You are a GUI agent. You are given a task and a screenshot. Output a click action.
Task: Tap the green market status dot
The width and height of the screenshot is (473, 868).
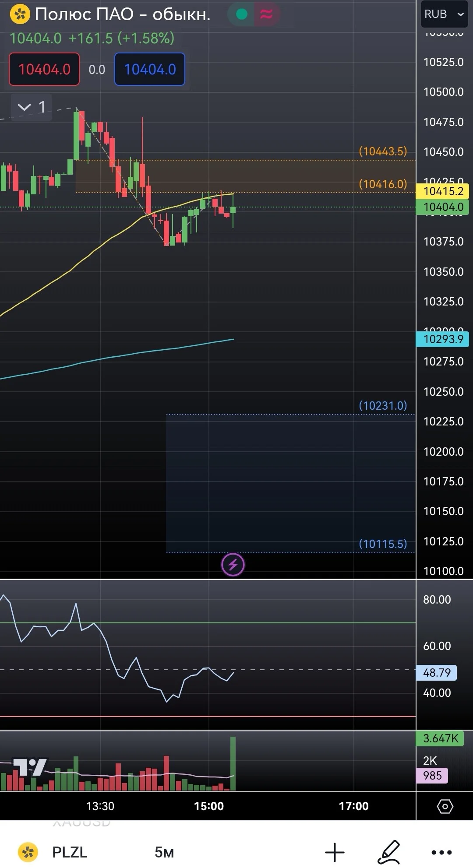tap(241, 14)
